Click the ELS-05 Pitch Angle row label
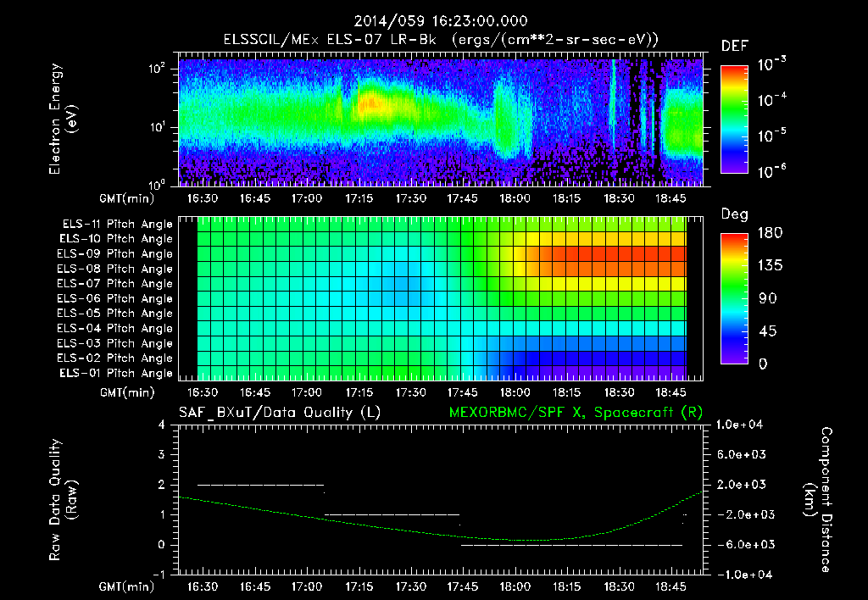The height and width of the screenshot is (600, 868). (x=114, y=314)
